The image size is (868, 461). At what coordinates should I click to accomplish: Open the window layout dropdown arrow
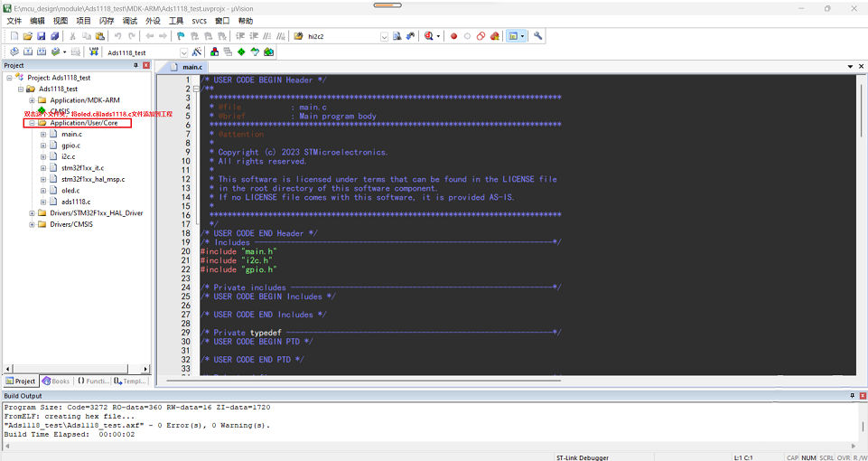pos(523,36)
